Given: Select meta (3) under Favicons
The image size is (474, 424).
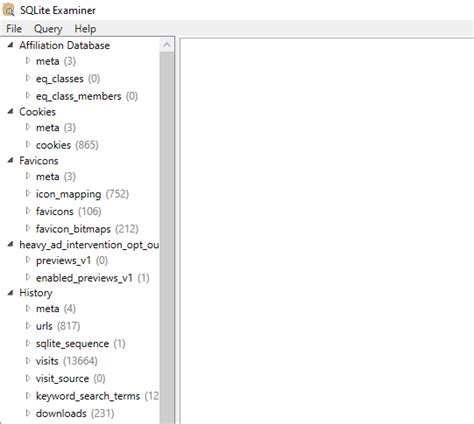Looking at the screenshot, I should (56, 177).
